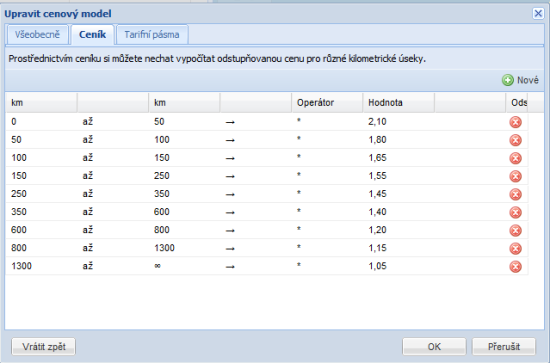Select the Hodnota value 1,05
Viewport: 550px width, 363px height.
[377, 266]
